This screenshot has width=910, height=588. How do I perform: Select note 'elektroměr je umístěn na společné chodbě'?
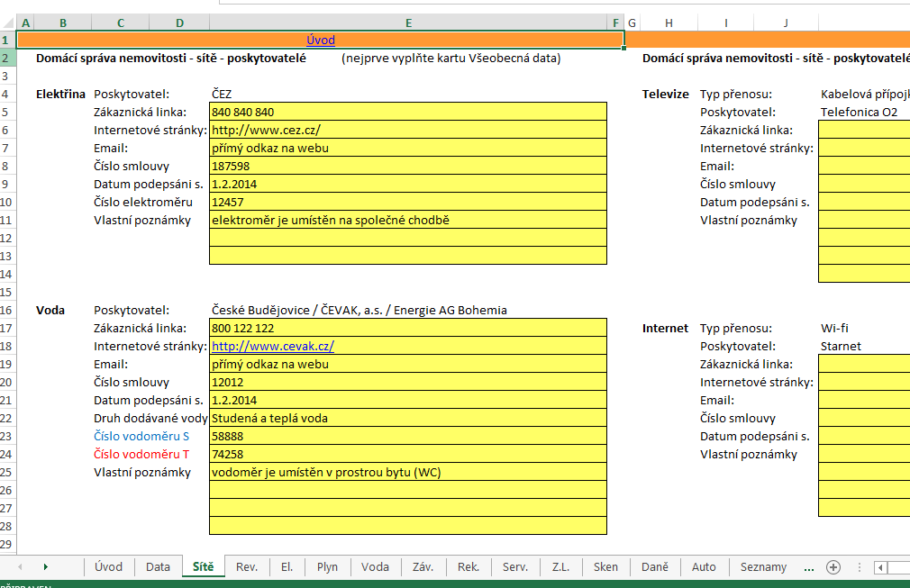pyautogui.click(x=408, y=220)
